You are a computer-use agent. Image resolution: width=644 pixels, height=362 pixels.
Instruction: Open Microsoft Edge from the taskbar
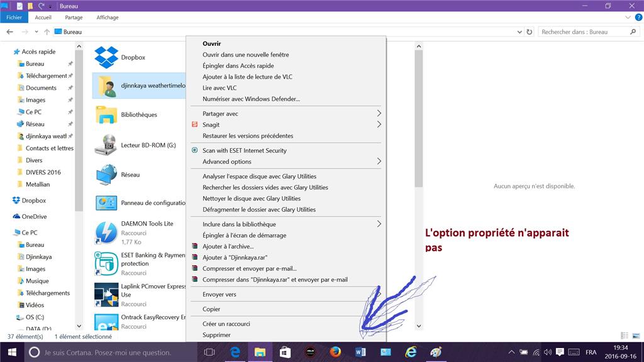click(x=235, y=352)
